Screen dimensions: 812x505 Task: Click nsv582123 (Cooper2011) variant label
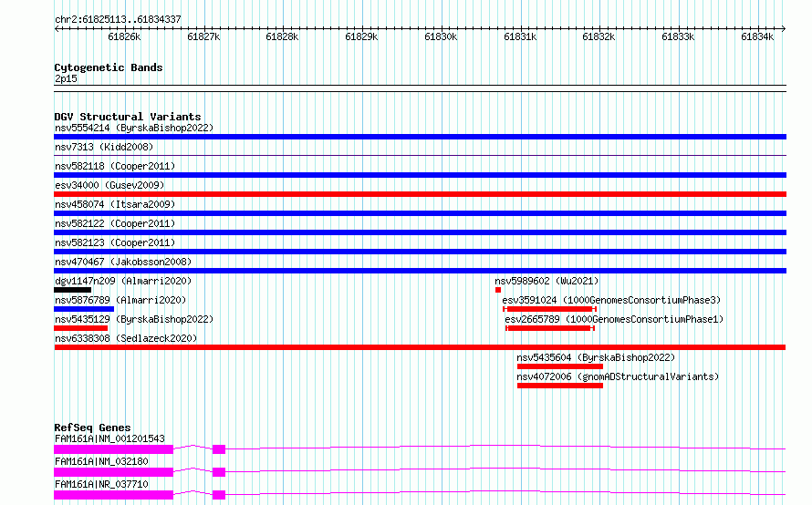115,242
